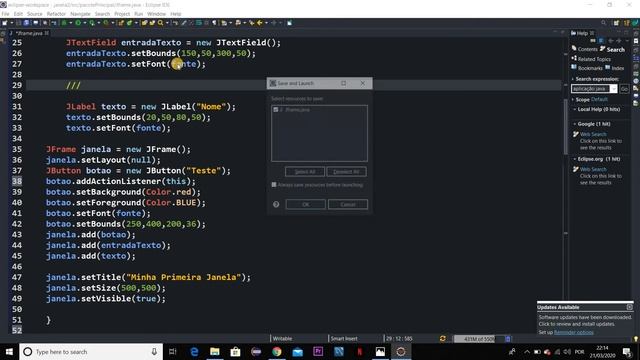Open the Window menu
Screen dimensions: 640x360
[156, 14]
